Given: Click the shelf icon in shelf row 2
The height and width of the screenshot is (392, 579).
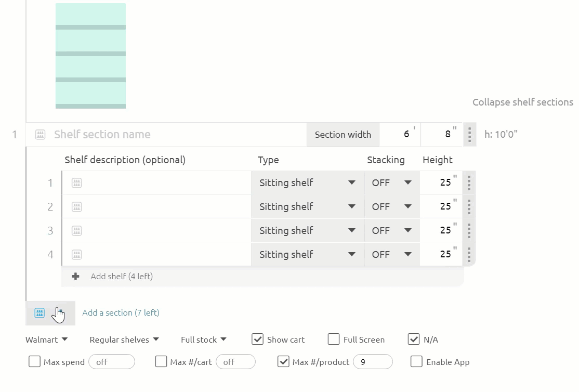Looking at the screenshot, I should 76,207.
